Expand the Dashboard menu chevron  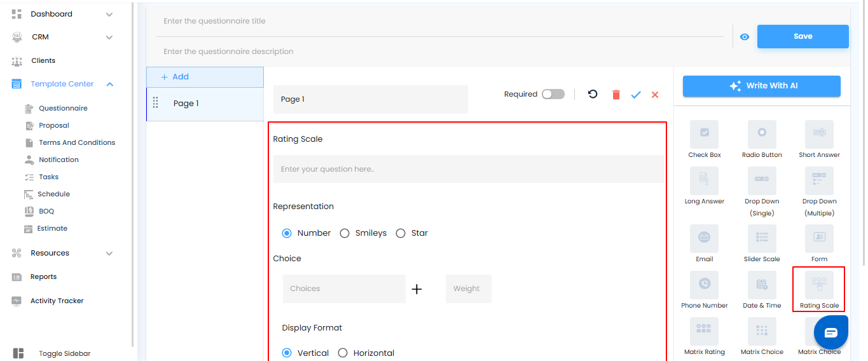click(x=109, y=14)
